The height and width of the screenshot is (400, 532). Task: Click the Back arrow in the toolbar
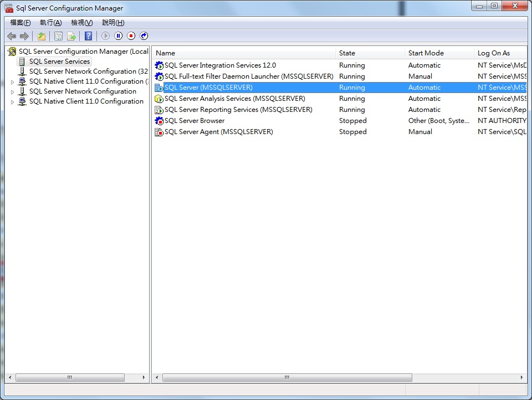[12, 36]
